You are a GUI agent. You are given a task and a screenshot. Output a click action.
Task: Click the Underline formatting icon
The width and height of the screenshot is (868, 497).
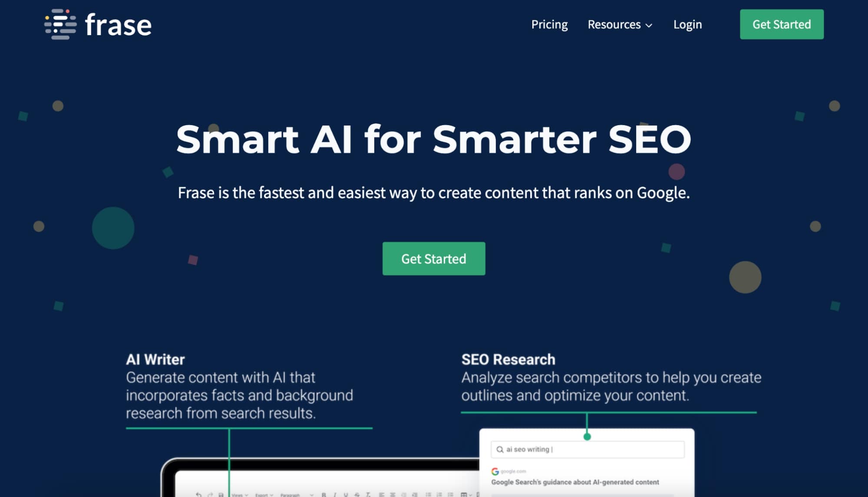[346, 494]
